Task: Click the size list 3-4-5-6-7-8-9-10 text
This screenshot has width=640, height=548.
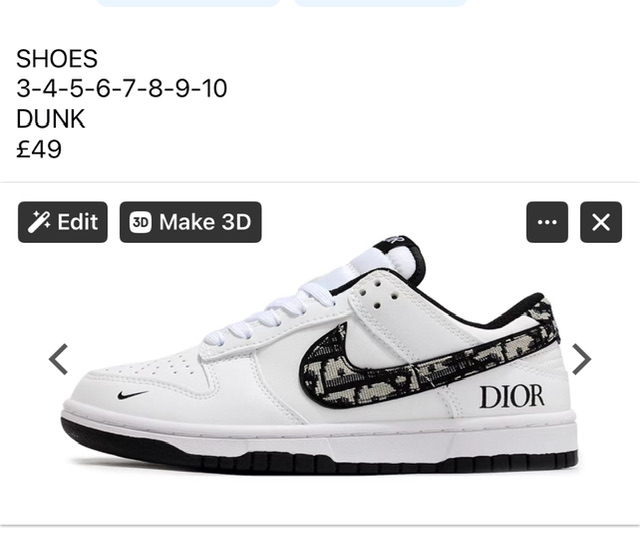Action: pos(122,89)
